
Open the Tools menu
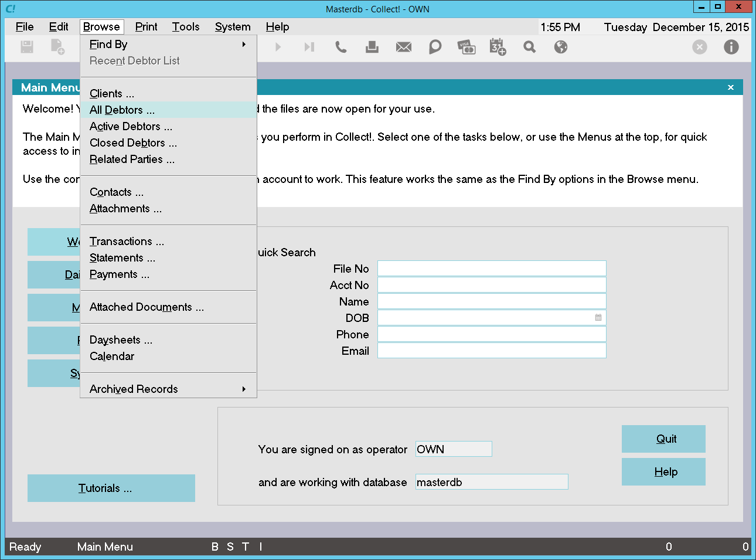(186, 27)
